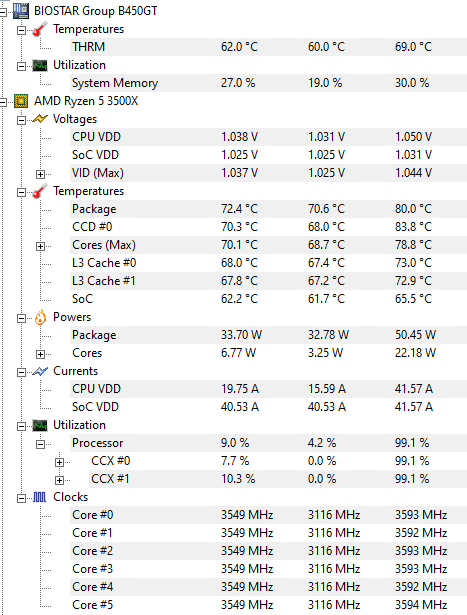Select the THRM temperature row
This screenshot has height=615, width=467.
pyautogui.click(x=268, y=47)
